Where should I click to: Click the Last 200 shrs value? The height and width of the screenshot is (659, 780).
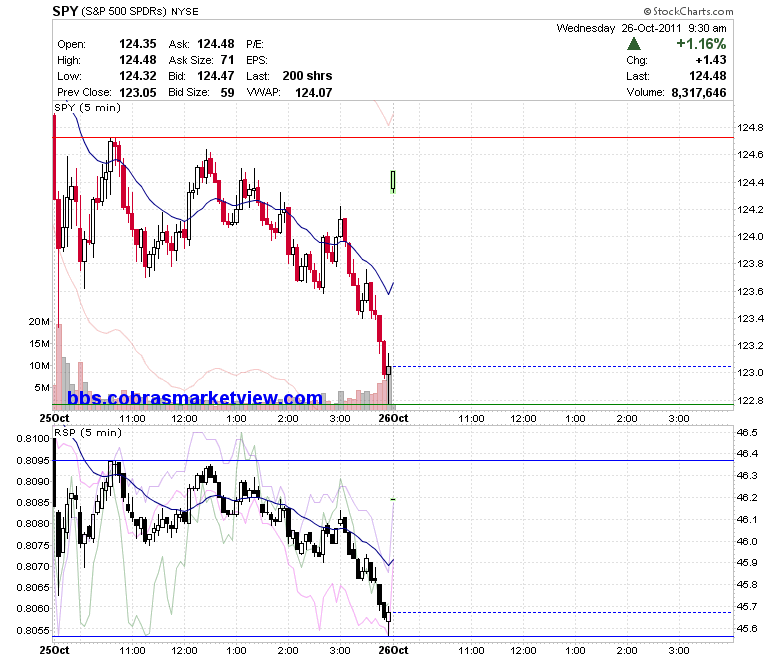tap(307, 76)
